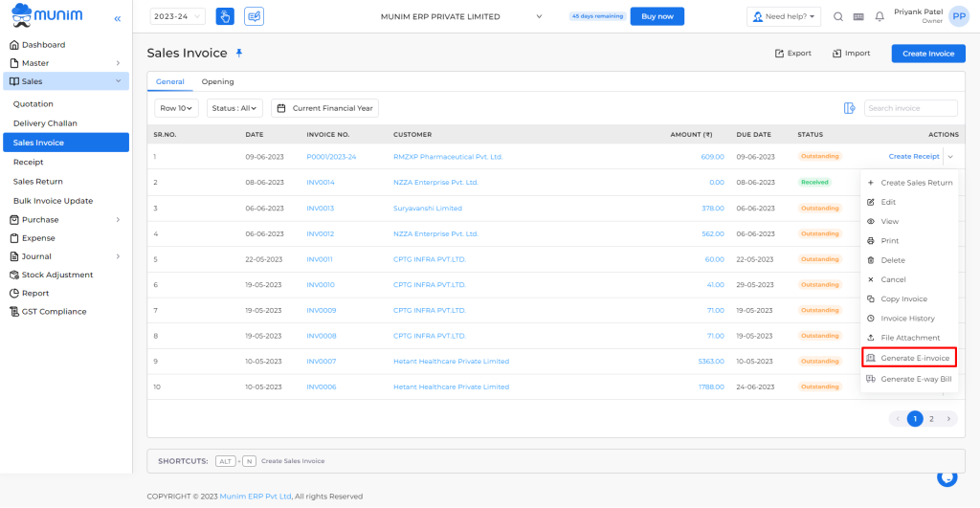This screenshot has width=980, height=508.
Task: Toggle actions dropdown arrow next to Create Receipt
Action: click(x=950, y=157)
